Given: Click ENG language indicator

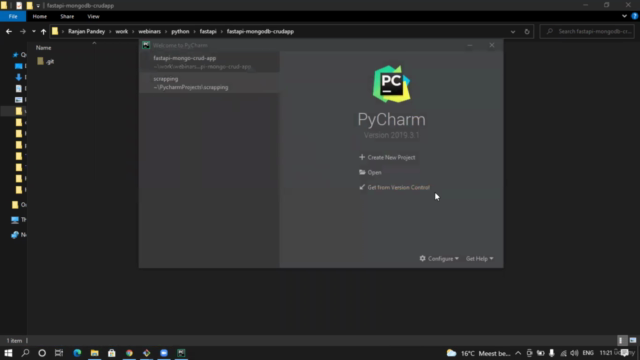Looking at the screenshot, I should 588,353.
